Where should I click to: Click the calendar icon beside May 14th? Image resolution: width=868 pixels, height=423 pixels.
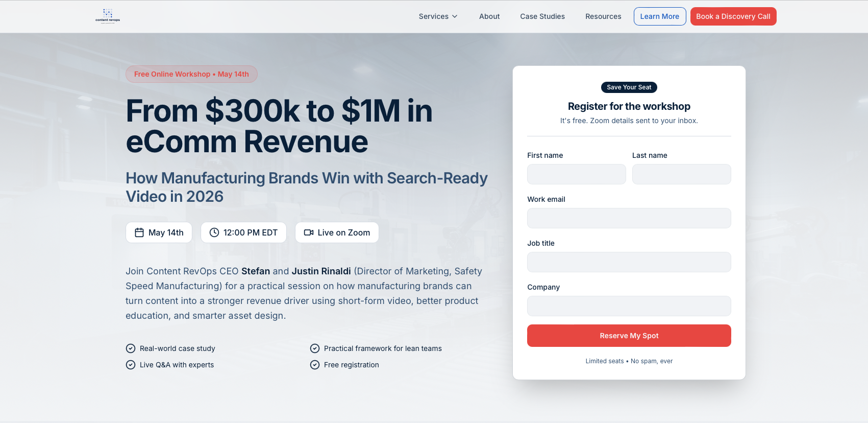tap(139, 232)
